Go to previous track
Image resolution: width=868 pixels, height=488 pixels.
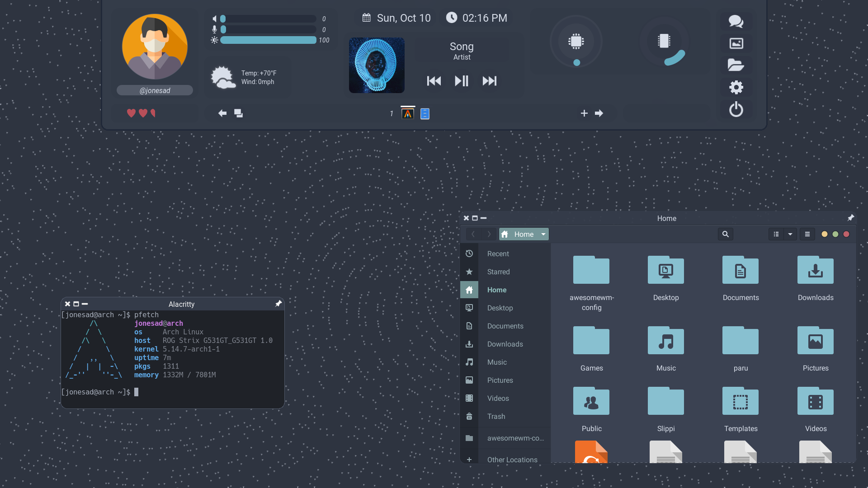tap(434, 81)
